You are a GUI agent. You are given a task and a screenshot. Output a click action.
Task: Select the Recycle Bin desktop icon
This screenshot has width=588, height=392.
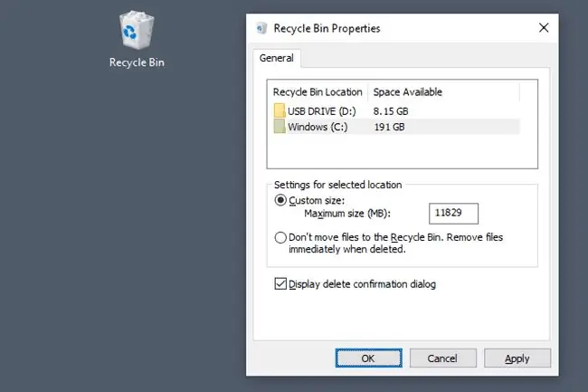tap(137, 40)
